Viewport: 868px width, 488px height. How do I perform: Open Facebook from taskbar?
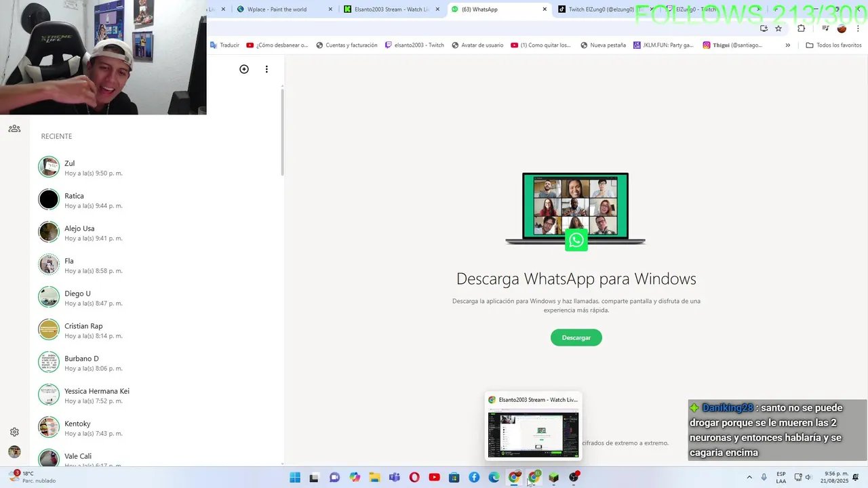click(x=474, y=478)
